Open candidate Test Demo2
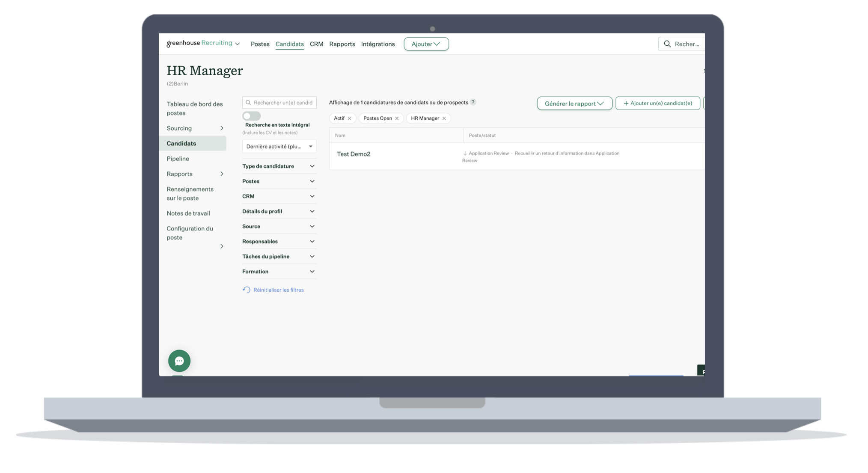868x473 pixels. [x=354, y=154]
